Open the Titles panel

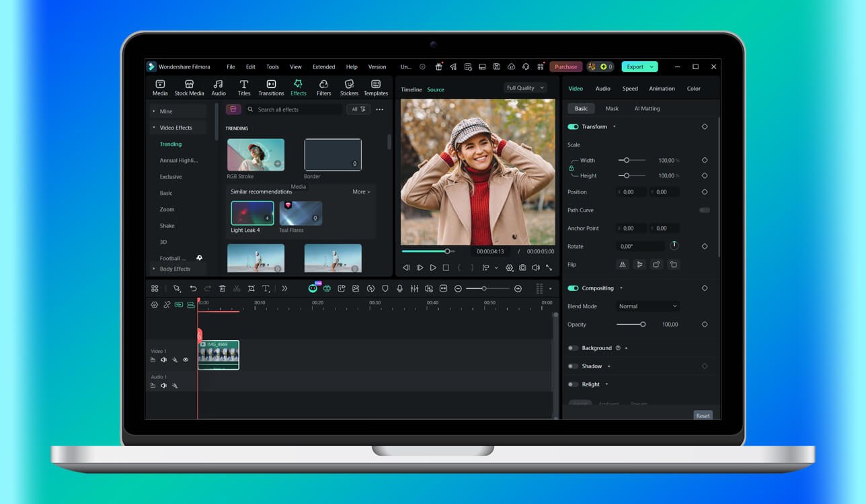244,87
